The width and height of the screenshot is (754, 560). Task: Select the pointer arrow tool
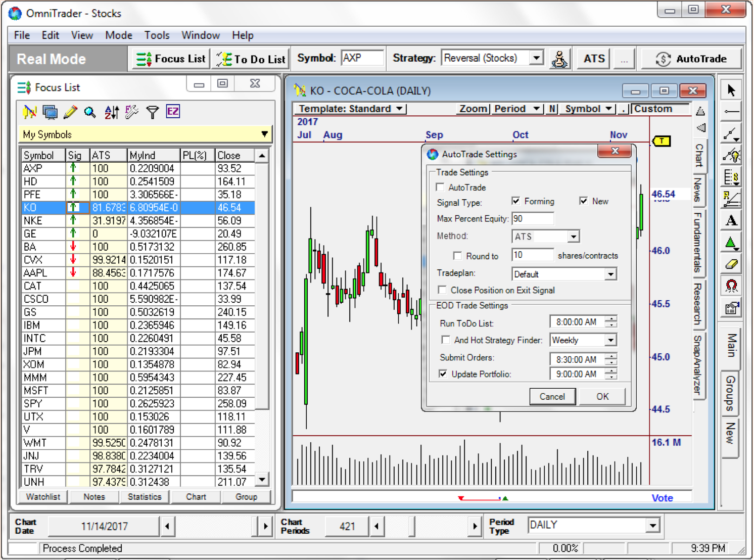pyautogui.click(x=731, y=90)
